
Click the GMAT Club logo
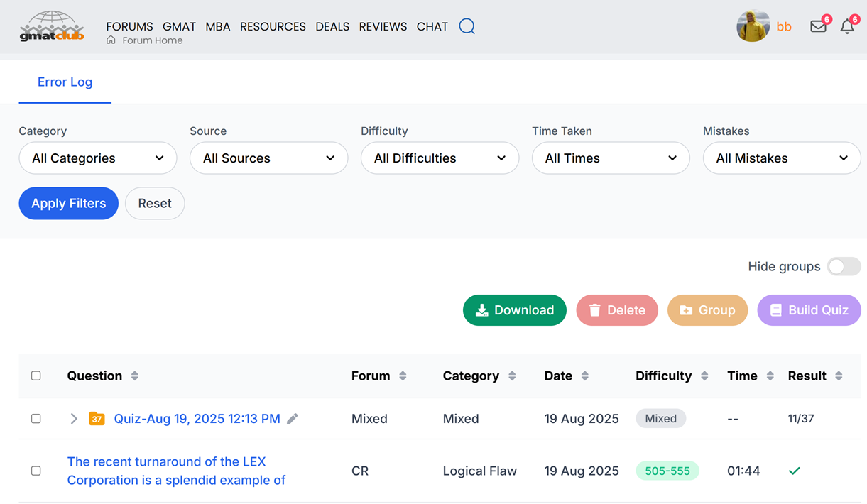point(52,26)
